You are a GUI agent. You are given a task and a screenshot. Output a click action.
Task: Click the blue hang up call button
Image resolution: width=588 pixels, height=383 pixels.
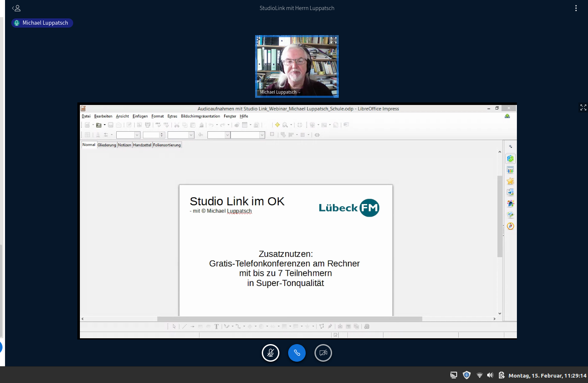coord(297,353)
